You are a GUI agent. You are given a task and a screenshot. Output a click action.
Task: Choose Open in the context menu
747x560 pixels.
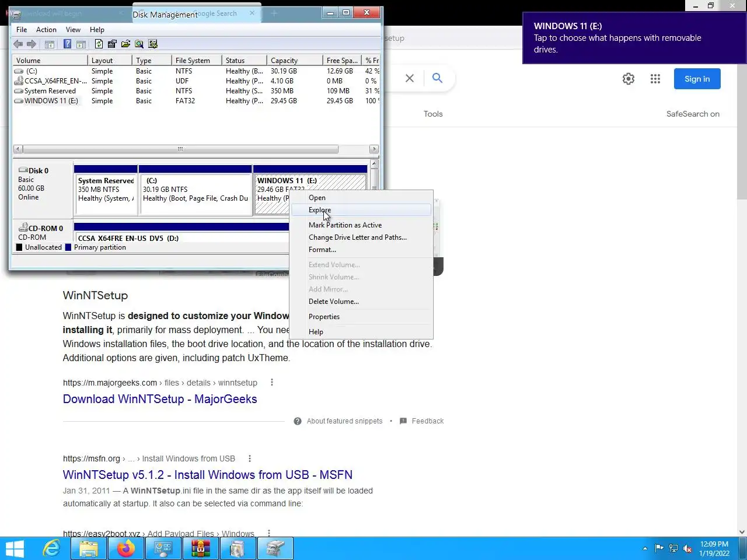(361, 198)
